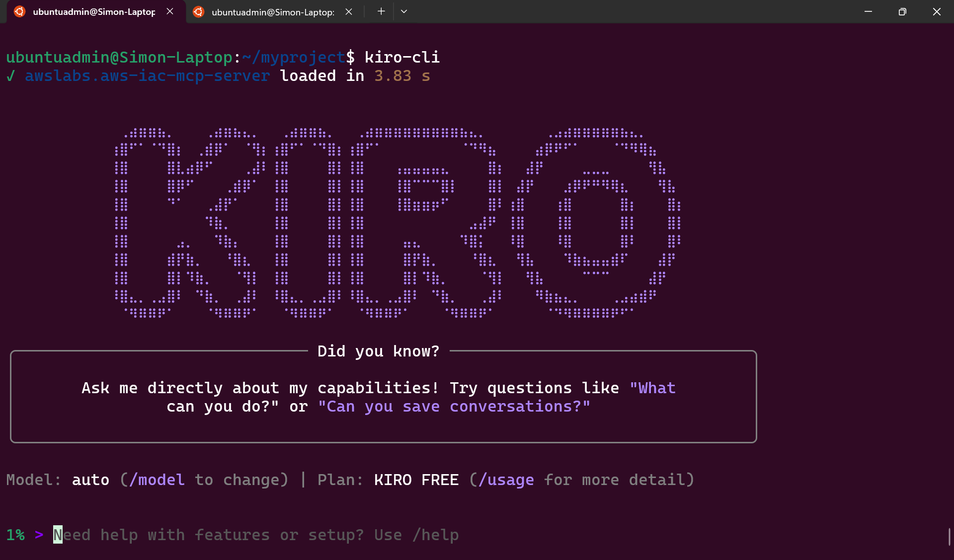Click the /model command text
This screenshot has width=954, height=560.
(157, 480)
